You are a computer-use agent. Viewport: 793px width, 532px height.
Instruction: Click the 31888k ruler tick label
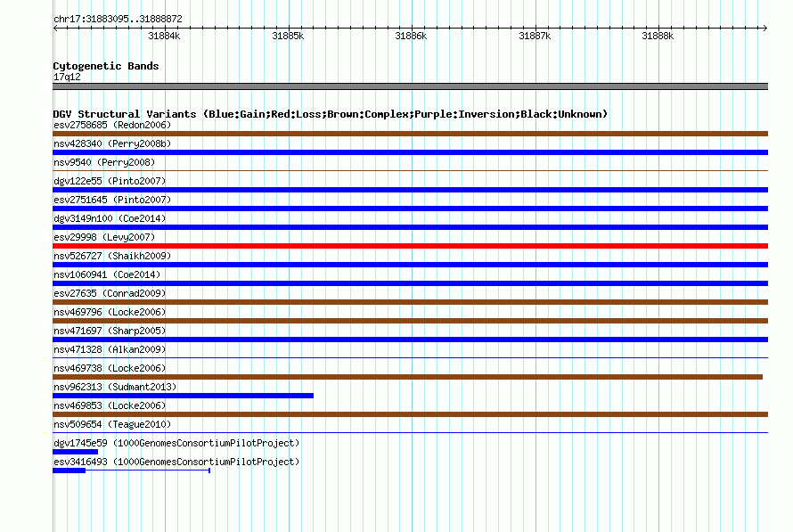click(x=658, y=36)
